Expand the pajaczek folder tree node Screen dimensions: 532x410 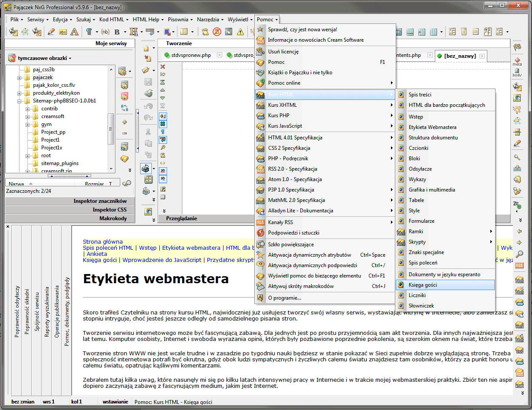(20, 77)
